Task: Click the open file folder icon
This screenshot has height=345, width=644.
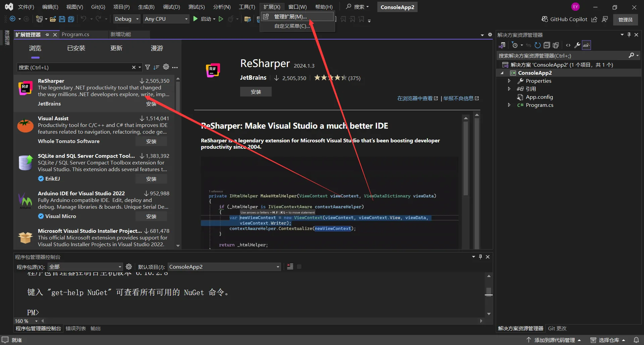Action: pyautogui.click(x=53, y=19)
